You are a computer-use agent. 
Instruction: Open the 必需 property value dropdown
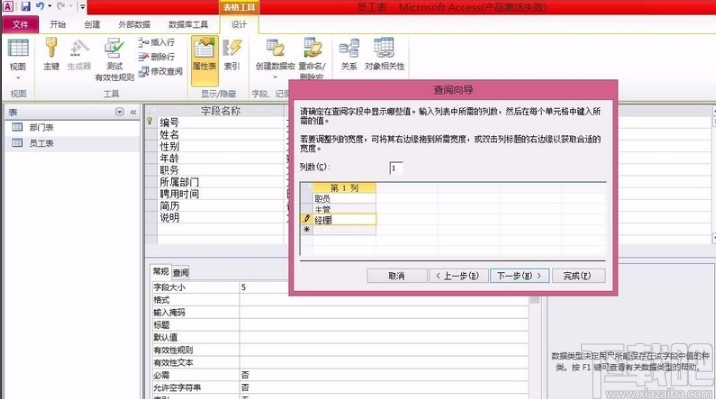point(384,375)
